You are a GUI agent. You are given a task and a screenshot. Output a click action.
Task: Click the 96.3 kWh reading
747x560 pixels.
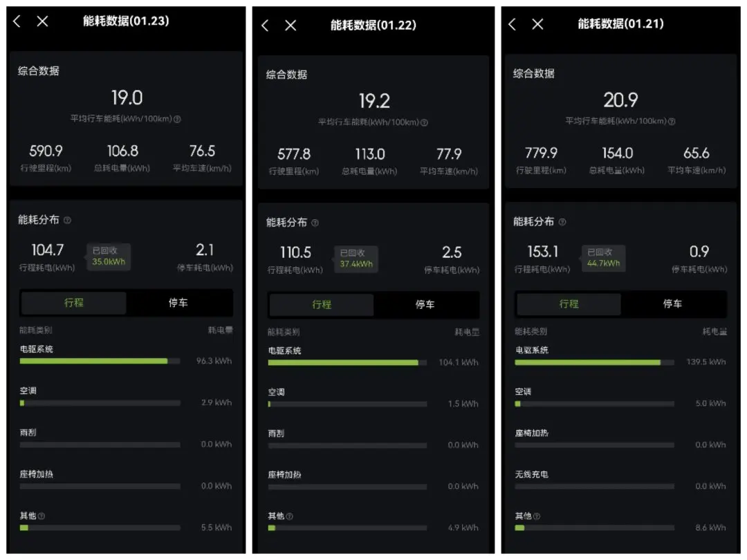[x=214, y=361]
